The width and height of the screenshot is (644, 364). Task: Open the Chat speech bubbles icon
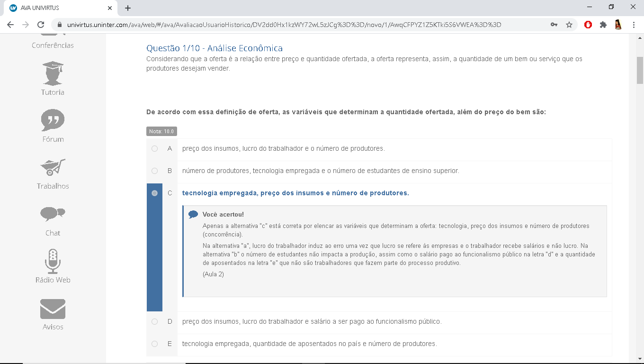pyautogui.click(x=53, y=214)
